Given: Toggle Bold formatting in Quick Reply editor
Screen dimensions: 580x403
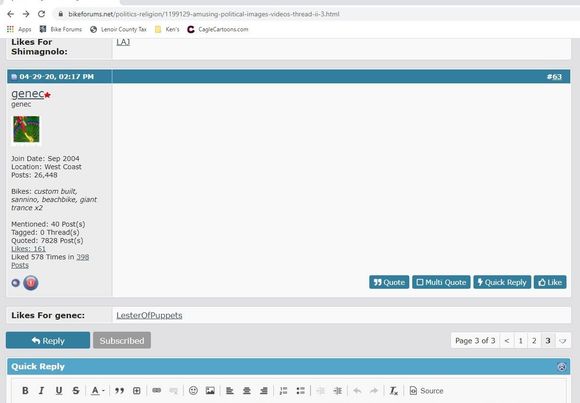Looking at the screenshot, I should 25,390.
